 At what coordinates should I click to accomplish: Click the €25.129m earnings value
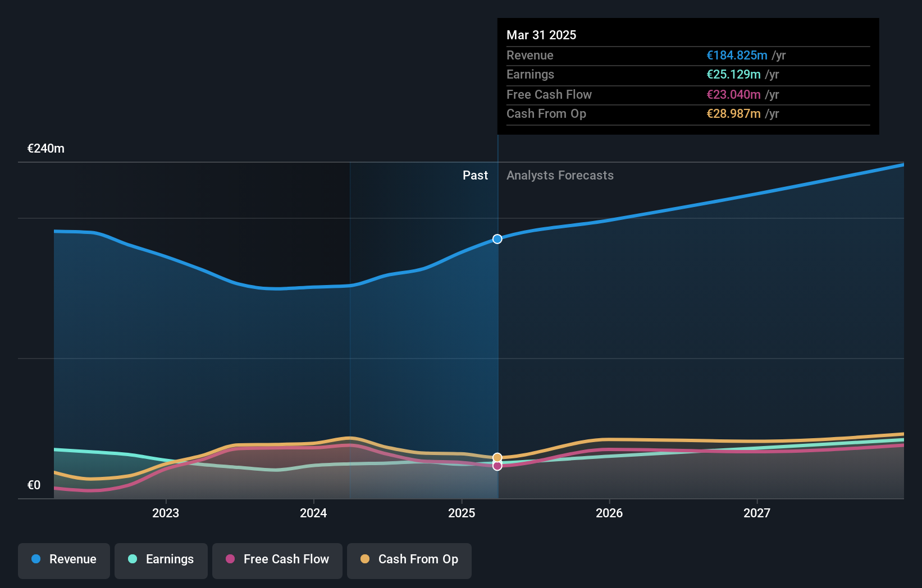point(733,75)
